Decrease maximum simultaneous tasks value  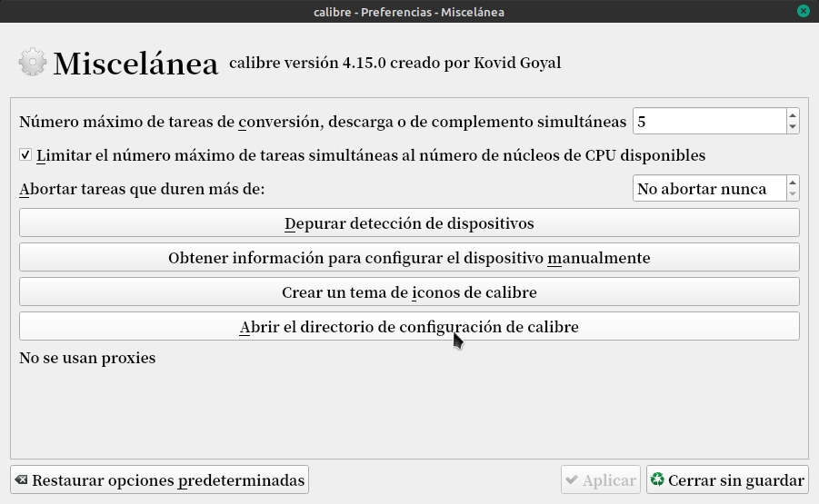793,127
